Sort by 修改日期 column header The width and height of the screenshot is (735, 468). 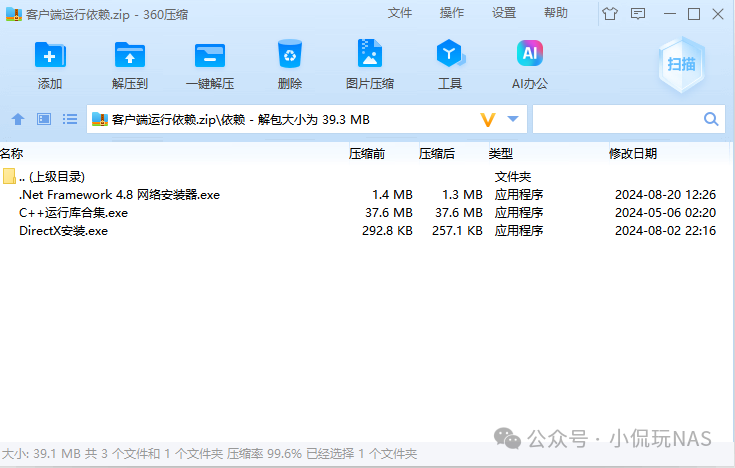pos(633,154)
